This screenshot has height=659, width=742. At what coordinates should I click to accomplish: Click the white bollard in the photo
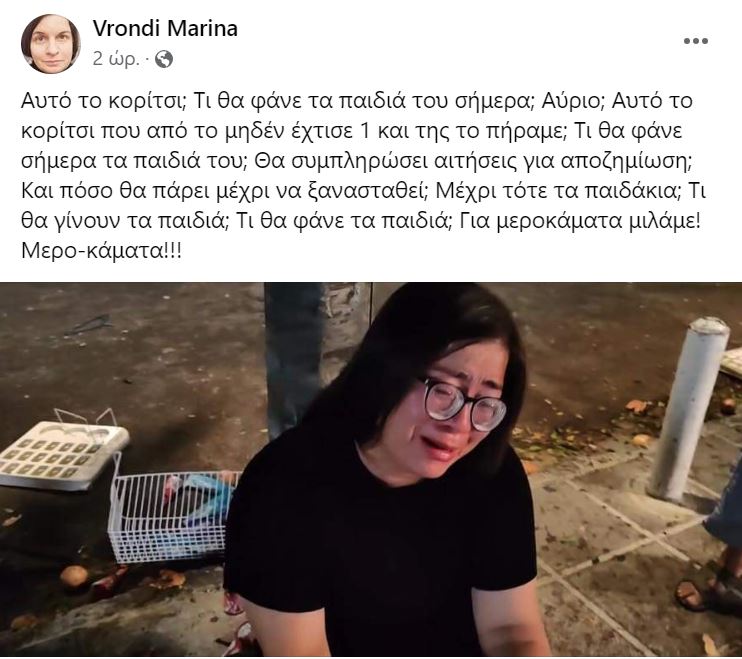(689, 409)
